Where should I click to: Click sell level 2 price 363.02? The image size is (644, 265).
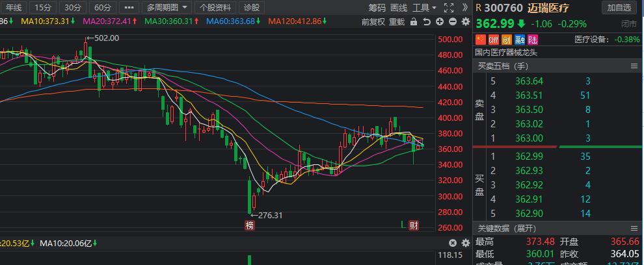[x=529, y=124]
